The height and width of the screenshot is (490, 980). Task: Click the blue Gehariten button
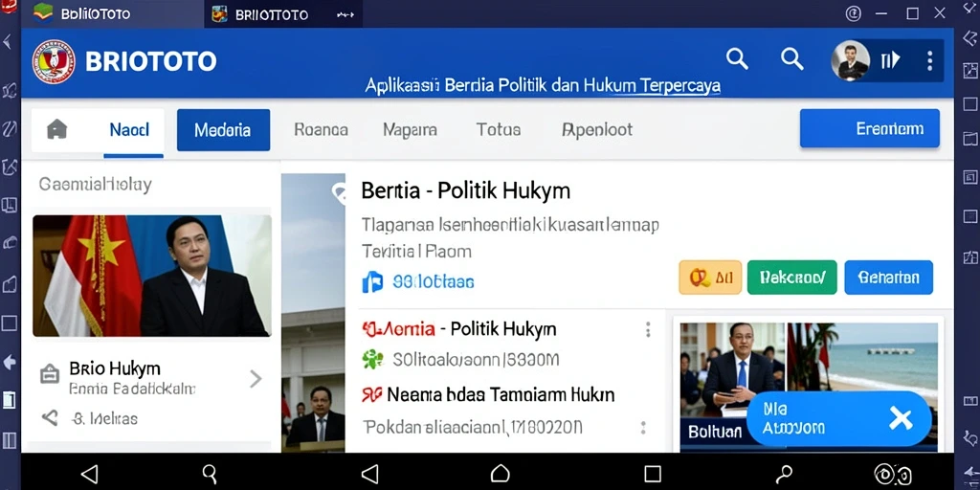888,278
